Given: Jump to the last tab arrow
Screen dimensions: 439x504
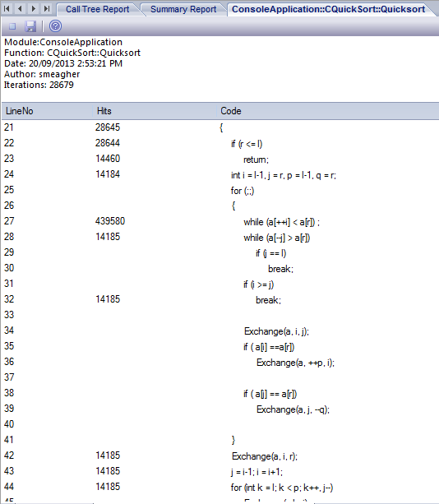Looking at the screenshot, I should pos(47,8).
